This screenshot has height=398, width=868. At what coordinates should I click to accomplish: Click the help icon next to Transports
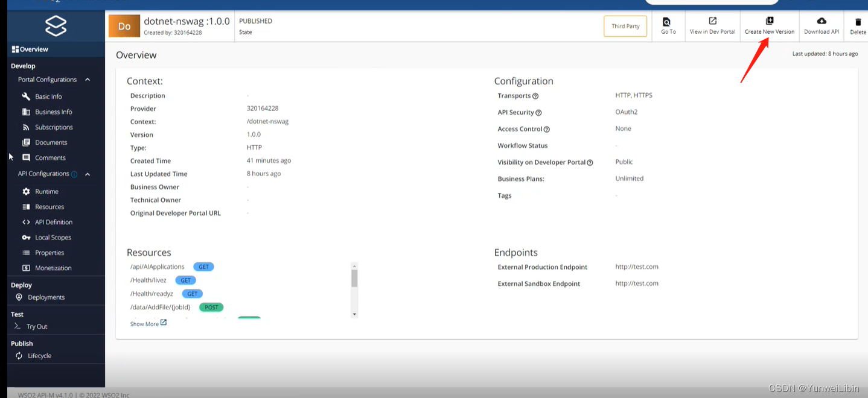535,96
